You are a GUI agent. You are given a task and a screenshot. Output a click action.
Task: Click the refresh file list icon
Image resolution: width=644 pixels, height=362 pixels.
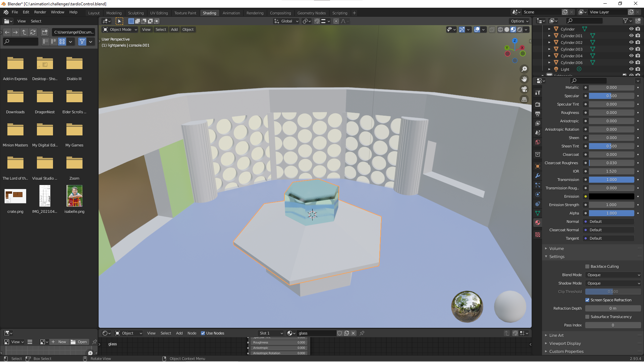tap(33, 32)
